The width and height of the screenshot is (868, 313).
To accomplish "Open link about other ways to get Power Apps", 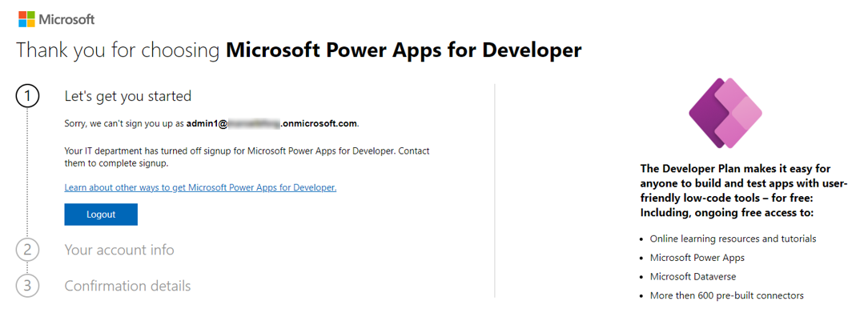I will 200,187.
